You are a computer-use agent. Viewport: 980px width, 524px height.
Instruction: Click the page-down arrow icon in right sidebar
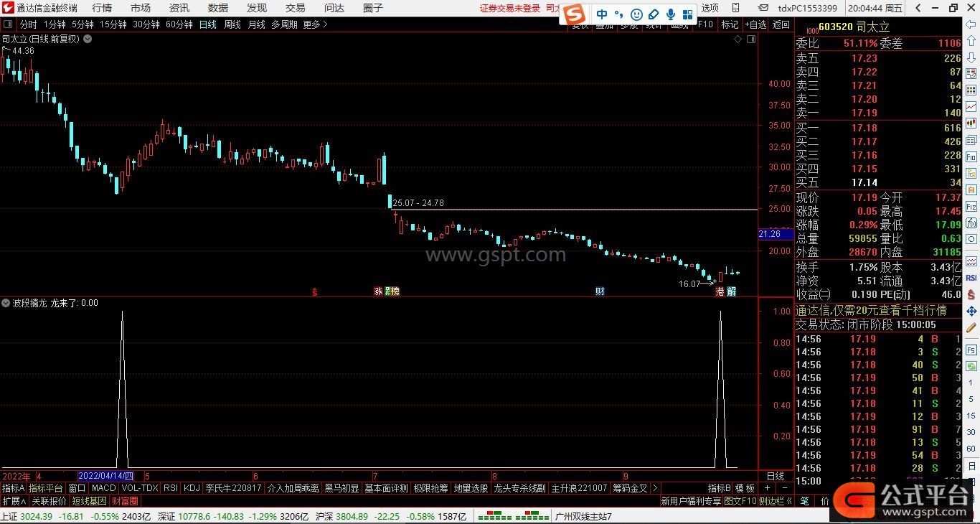[x=971, y=57]
